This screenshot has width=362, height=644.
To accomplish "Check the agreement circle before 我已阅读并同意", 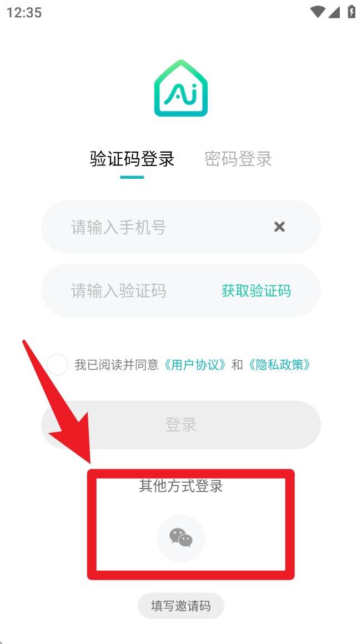I will tap(57, 365).
